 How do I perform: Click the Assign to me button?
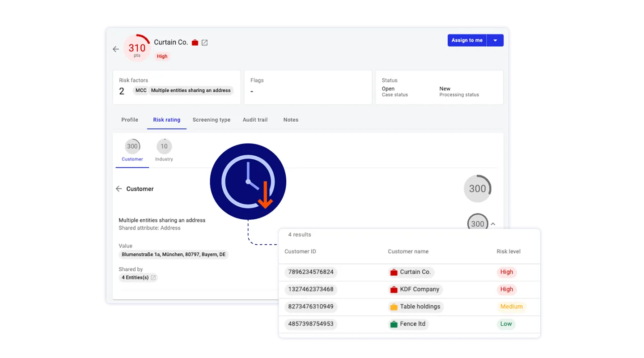(467, 40)
